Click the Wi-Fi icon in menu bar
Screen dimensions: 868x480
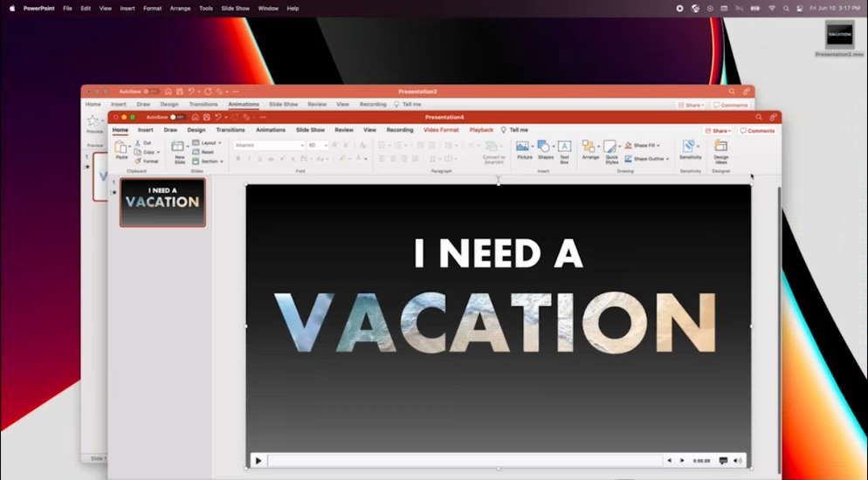(772, 9)
